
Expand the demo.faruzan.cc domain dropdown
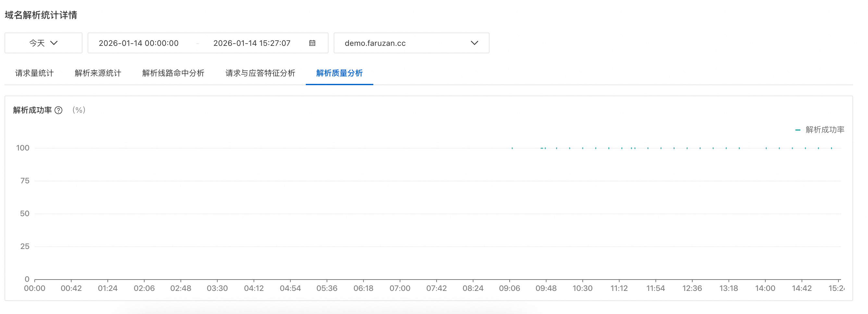click(411, 43)
